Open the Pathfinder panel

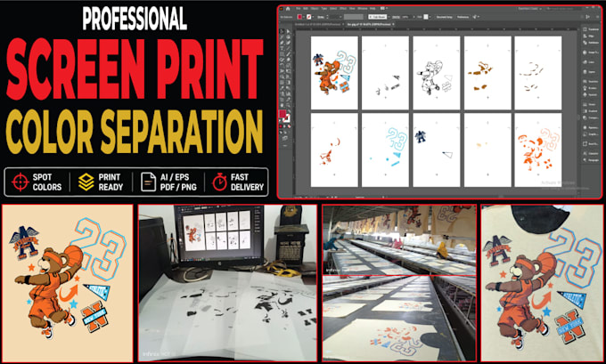tap(590, 42)
